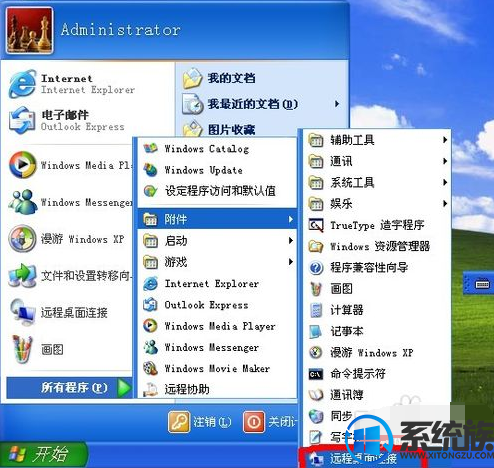This screenshot has height=468, width=494.
Task: Open 远程协助 remote assistance
Action: click(x=217, y=389)
